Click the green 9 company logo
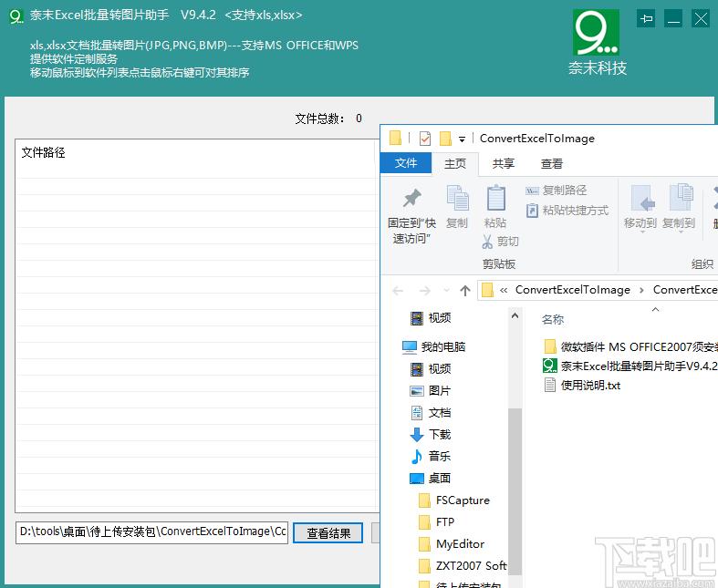 [596, 33]
